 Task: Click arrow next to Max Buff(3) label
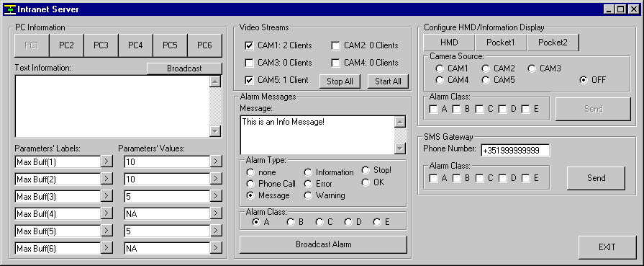pyautogui.click(x=106, y=196)
